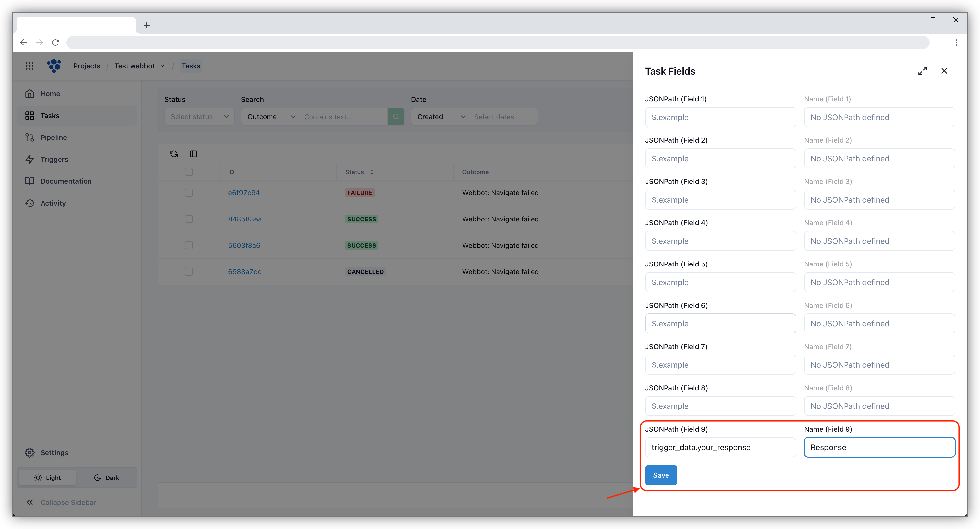Screen dimensions: 980x529
Task: Switch to the Projects breadcrumb
Action: click(x=86, y=66)
